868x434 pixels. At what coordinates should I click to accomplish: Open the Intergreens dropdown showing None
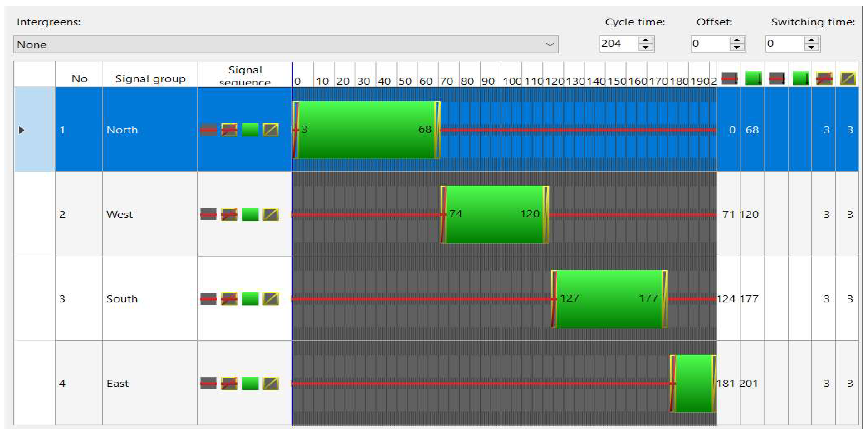(286, 45)
